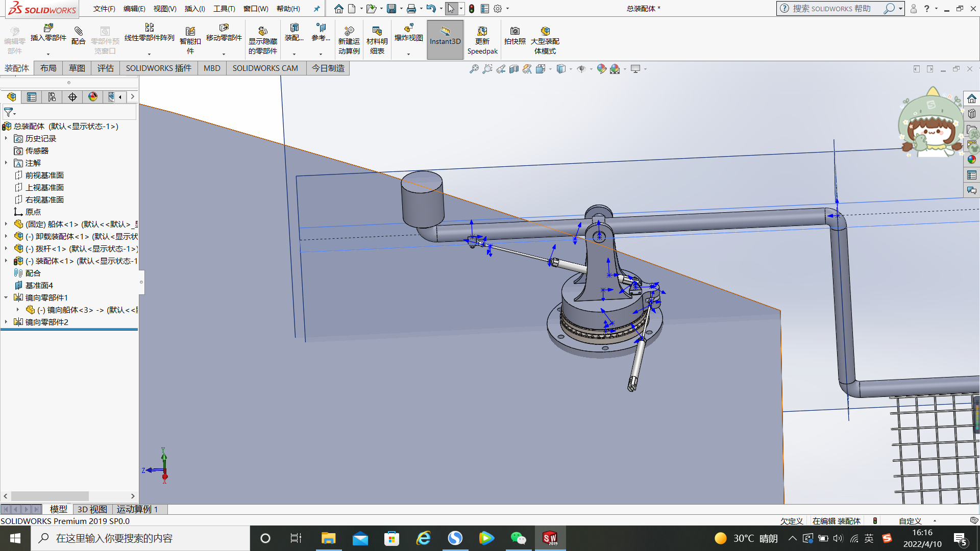The width and height of the screenshot is (980, 551).
Task: Open Options gear icon in title bar
Action: coord(498,9)
